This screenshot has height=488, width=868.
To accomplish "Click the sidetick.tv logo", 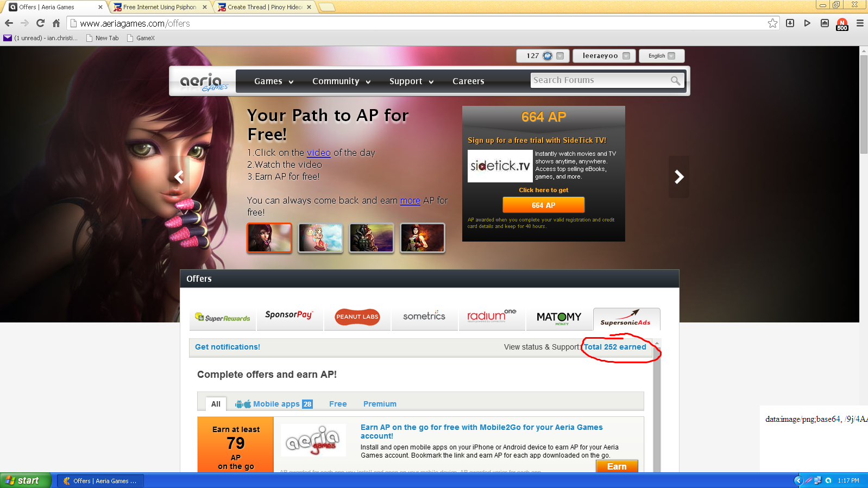I will point(500,166).
